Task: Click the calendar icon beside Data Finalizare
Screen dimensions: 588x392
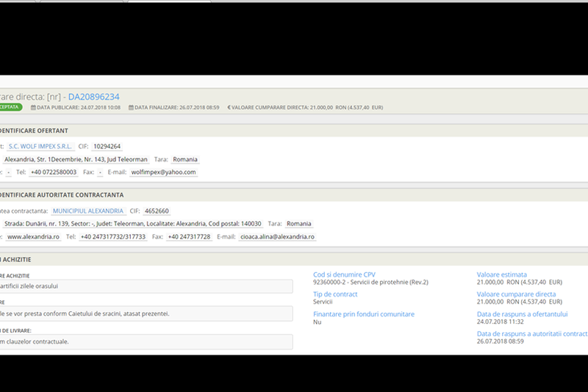Action: [x=132, y=107]
